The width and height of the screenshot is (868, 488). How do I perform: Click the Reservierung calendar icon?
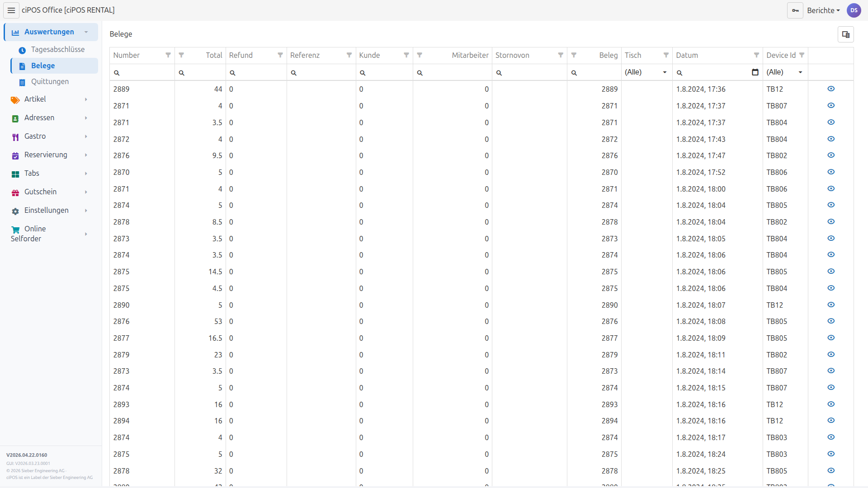(15, 155)
